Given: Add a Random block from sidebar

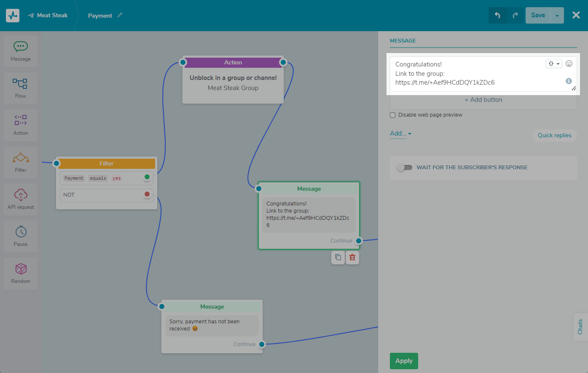Looking at the screenshot, I should click(x=21, y=274).
